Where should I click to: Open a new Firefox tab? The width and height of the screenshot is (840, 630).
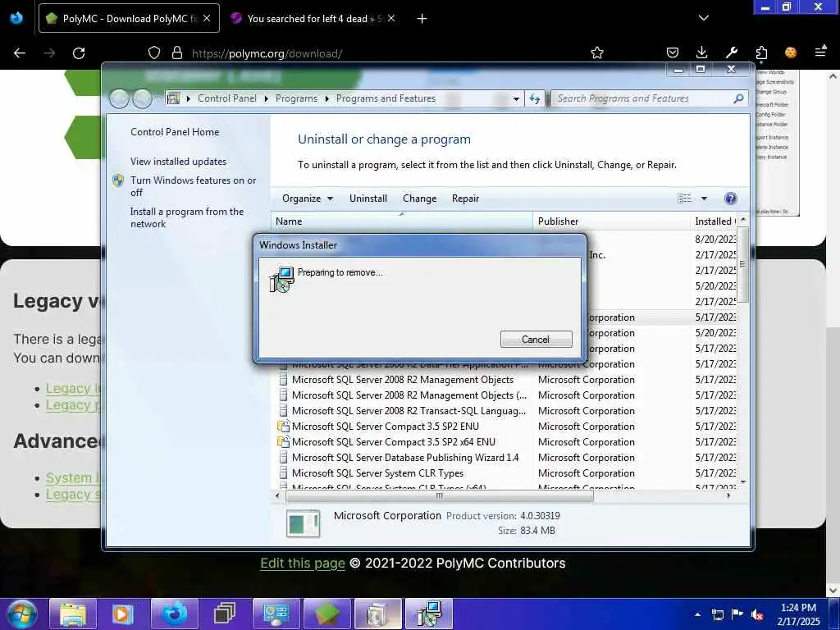click(x=422, y=19)
